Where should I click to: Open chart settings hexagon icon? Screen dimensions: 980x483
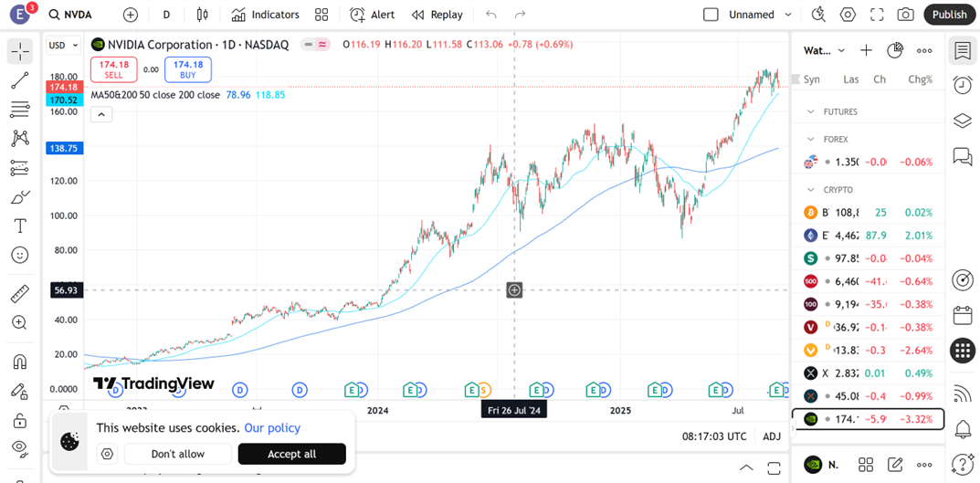848,15
